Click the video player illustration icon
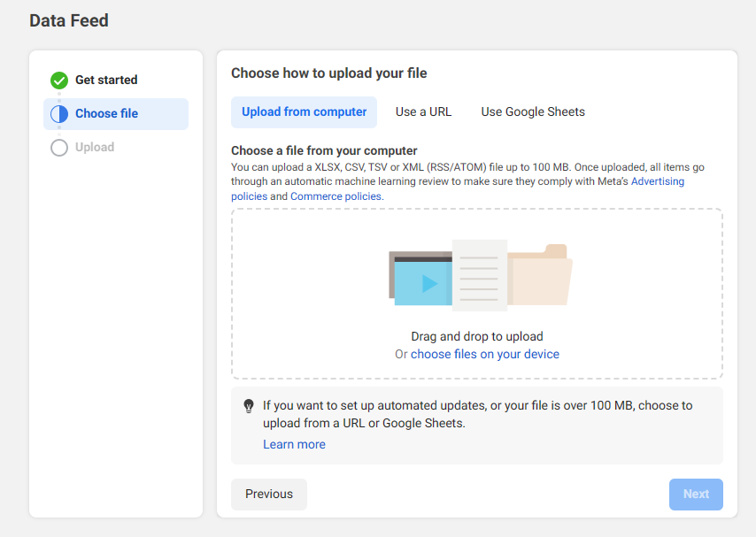This screenshot has width=756, height=537. coord(421,280)
